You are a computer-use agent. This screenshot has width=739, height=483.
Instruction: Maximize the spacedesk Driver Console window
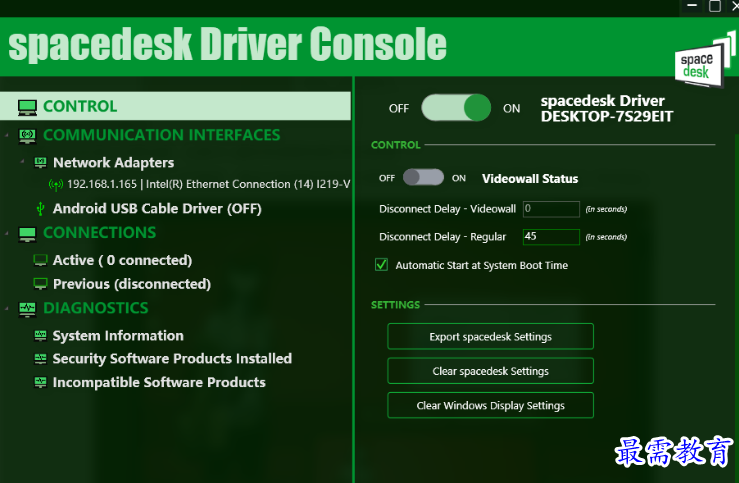[x=715, y=6]
